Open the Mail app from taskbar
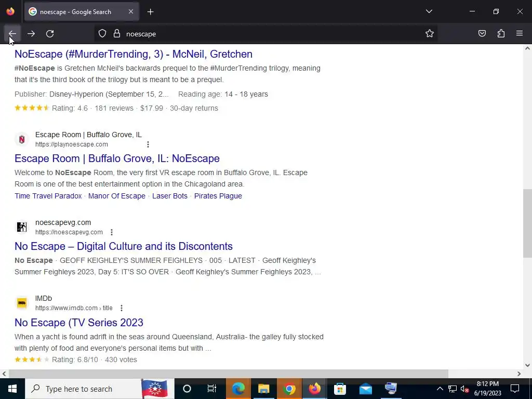532x399 pixels. point(365,389)
